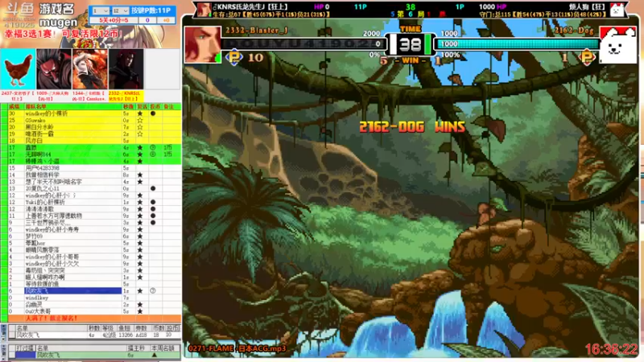Click the 2437 chicken character caption
Image resolution: width=644 pixels, height=362 pixels.
coord(18,96)
